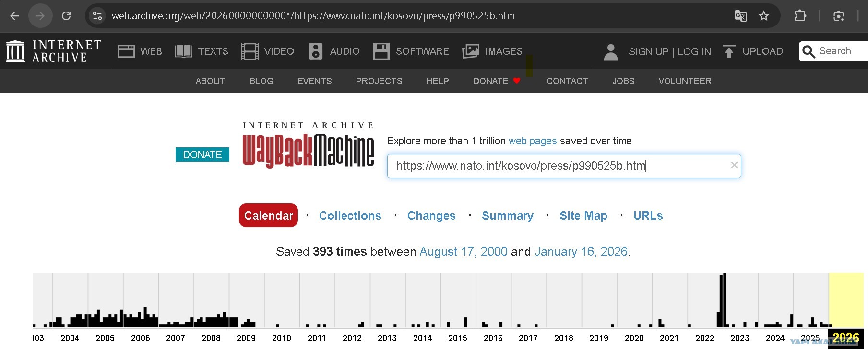Click the translate page icon

pyautogui.click(x=740, y=16)
